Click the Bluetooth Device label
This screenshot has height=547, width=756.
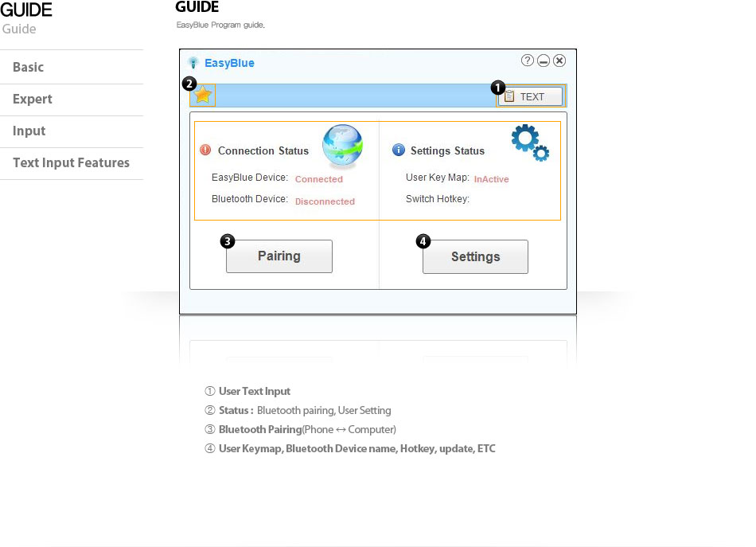(x=250, y=199)
